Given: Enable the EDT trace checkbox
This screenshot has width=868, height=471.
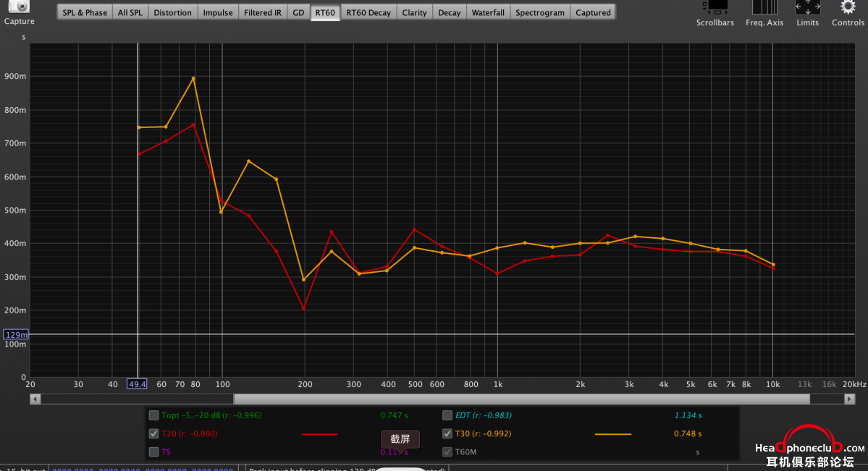Looking at the screenshot, I should (x=447, y=415).
